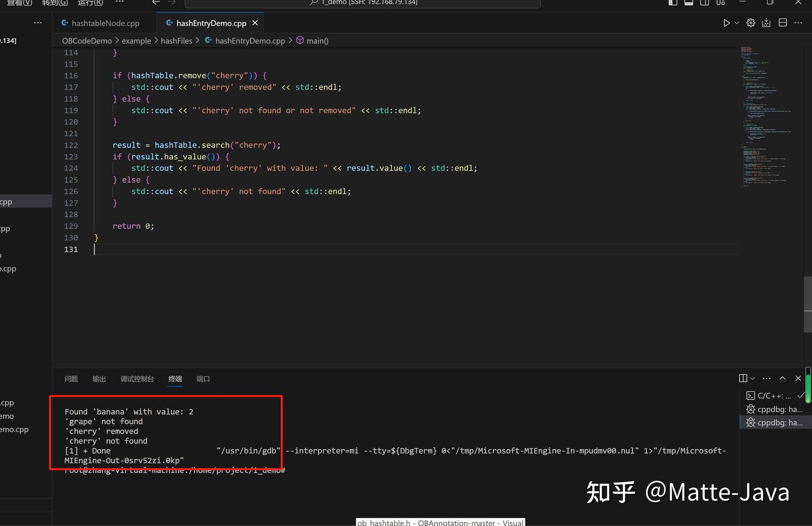
Task: Open the example breadcrumb folder
Action: point(136,41)
